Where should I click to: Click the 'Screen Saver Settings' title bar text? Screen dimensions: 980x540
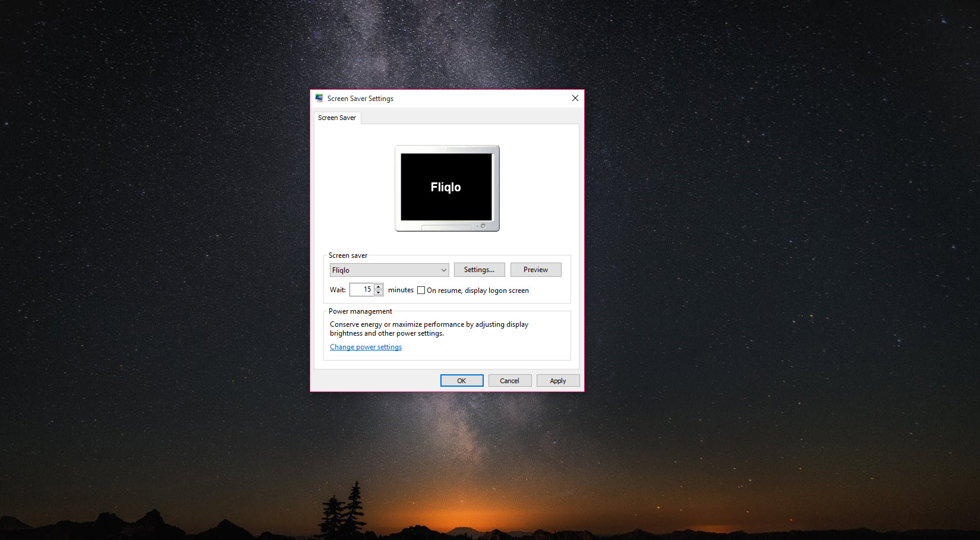coord(360,99)
